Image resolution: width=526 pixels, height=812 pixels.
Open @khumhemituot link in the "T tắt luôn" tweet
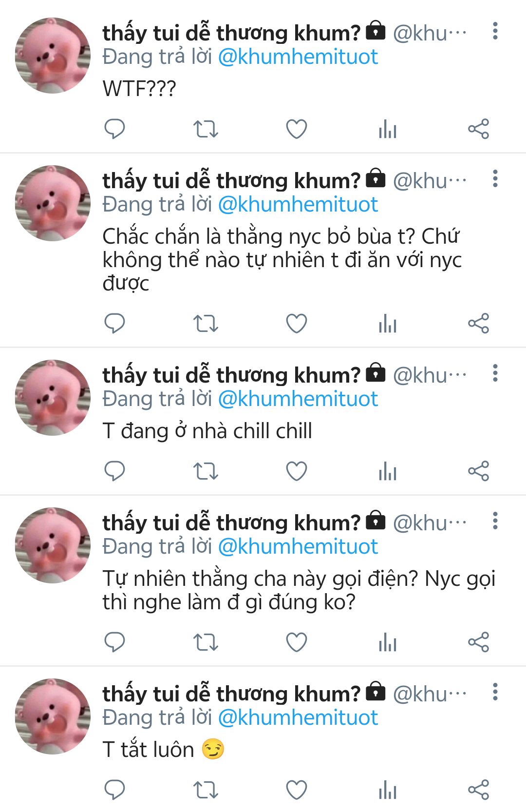click(x=298, y=718)
